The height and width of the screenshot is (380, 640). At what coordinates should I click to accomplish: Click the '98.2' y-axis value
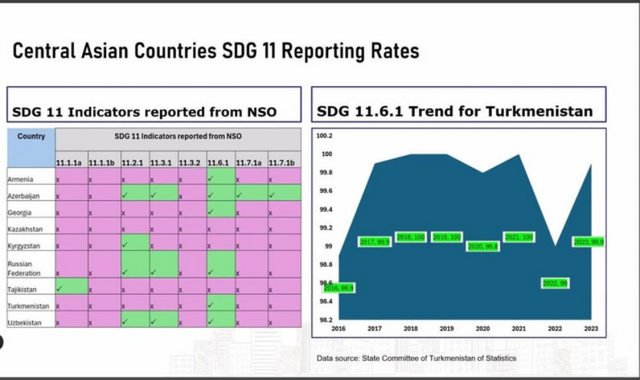326,320
